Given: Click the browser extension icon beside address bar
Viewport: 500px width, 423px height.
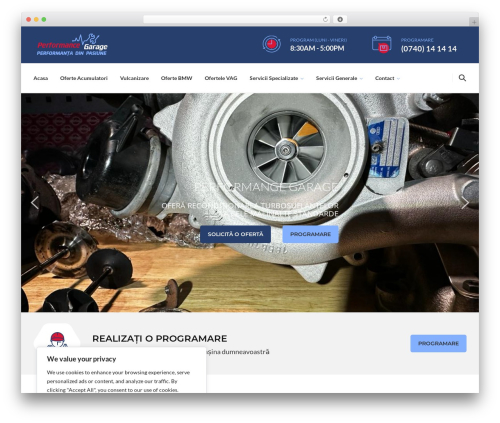Looking at the screenshot, I should tap(340, 20).
